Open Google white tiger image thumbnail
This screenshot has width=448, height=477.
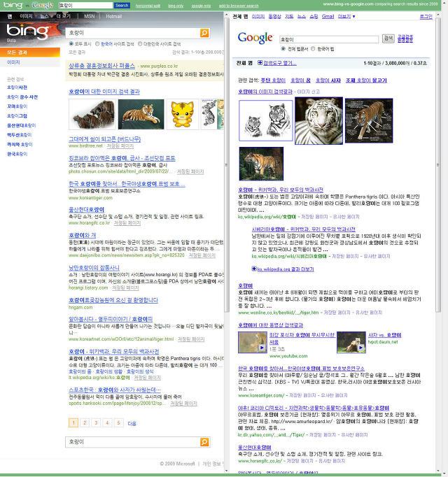[319, 120]
